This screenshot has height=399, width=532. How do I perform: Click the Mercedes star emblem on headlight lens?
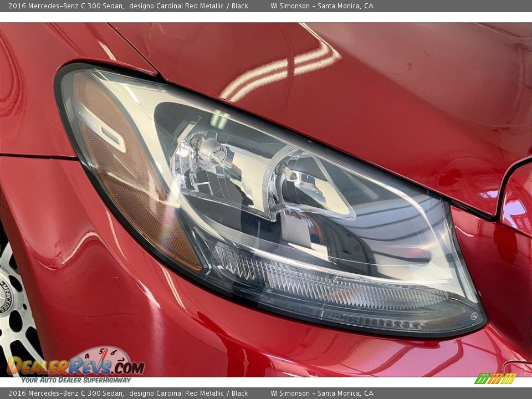(474, 316)
